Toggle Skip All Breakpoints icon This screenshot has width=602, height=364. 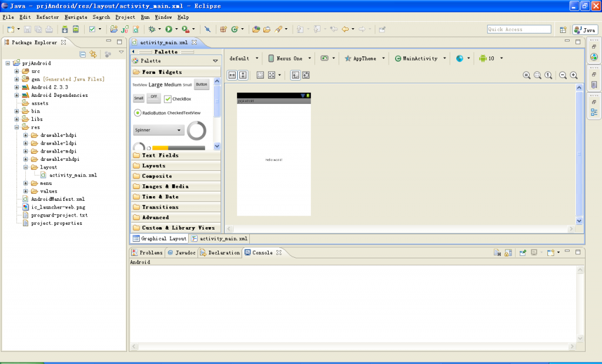(x=208, y=29)
